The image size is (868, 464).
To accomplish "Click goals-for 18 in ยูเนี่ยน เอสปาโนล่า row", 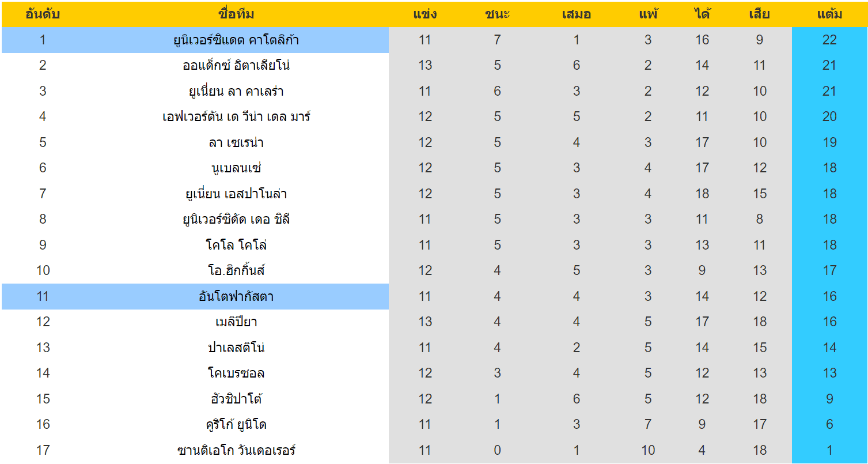I will pyautogui.click(x=702, y=194).
